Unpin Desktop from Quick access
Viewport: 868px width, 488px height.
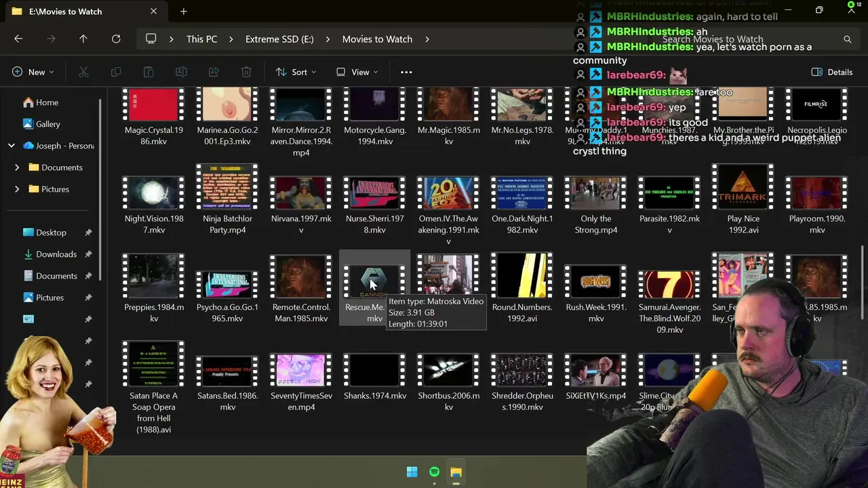point(88,232)
